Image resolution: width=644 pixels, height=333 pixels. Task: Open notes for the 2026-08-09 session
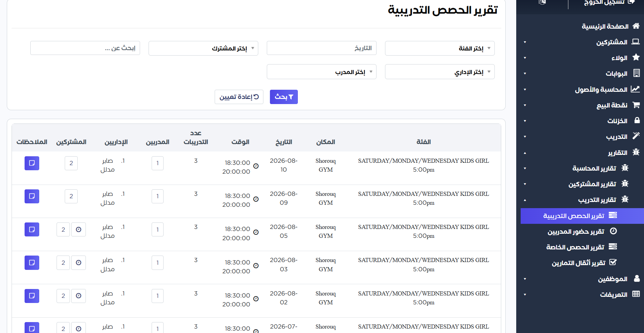click(32, 196)
